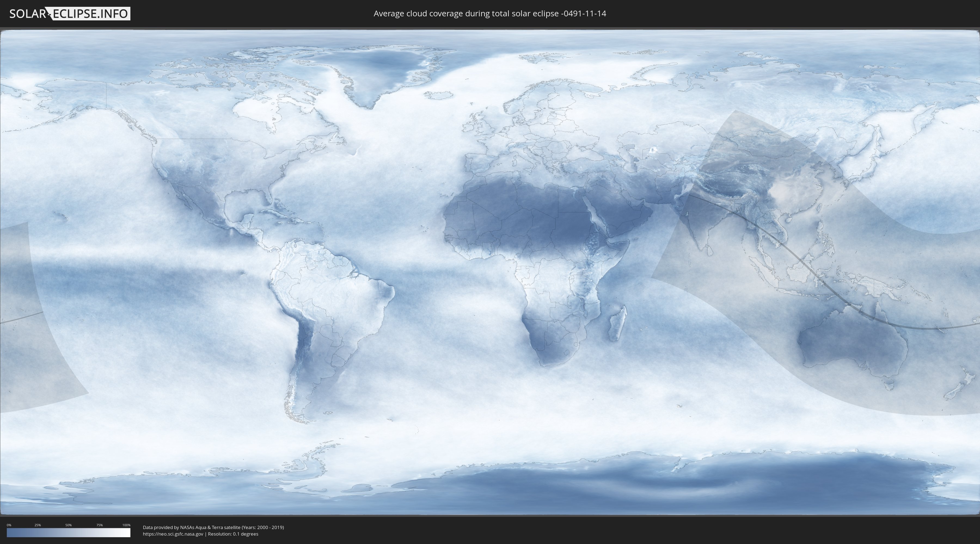The image size is (980, 544).
Task: Click the SOLAR-ECLIPSE.INFO logo
Action: [70, 14]
